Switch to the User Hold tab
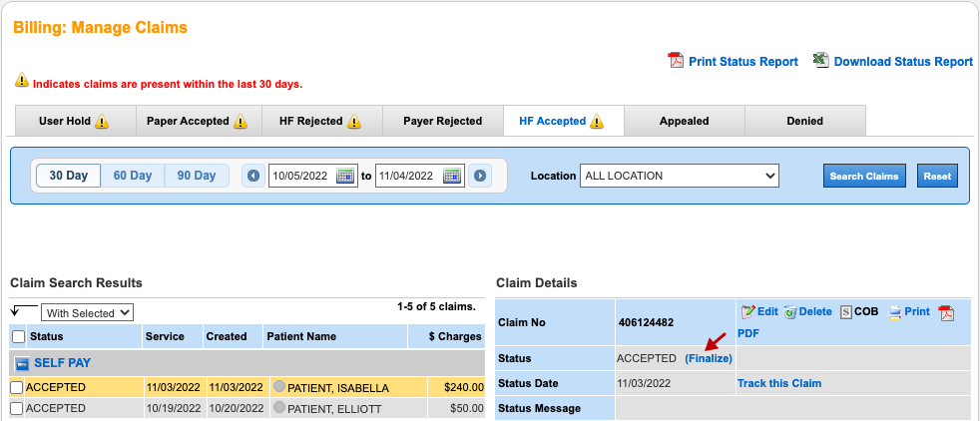The height and width of the screenshot is (421, 980). [x=75, y=121]
